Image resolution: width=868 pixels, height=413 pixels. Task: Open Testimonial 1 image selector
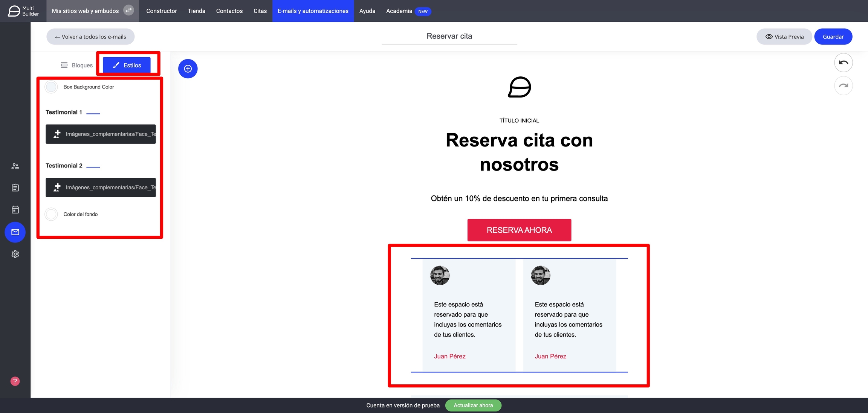[x=101, y=134]
